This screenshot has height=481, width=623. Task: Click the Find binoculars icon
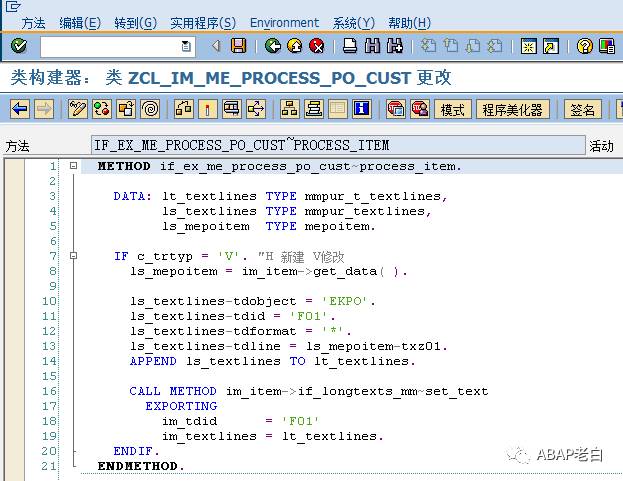click(x=372, y=46)
